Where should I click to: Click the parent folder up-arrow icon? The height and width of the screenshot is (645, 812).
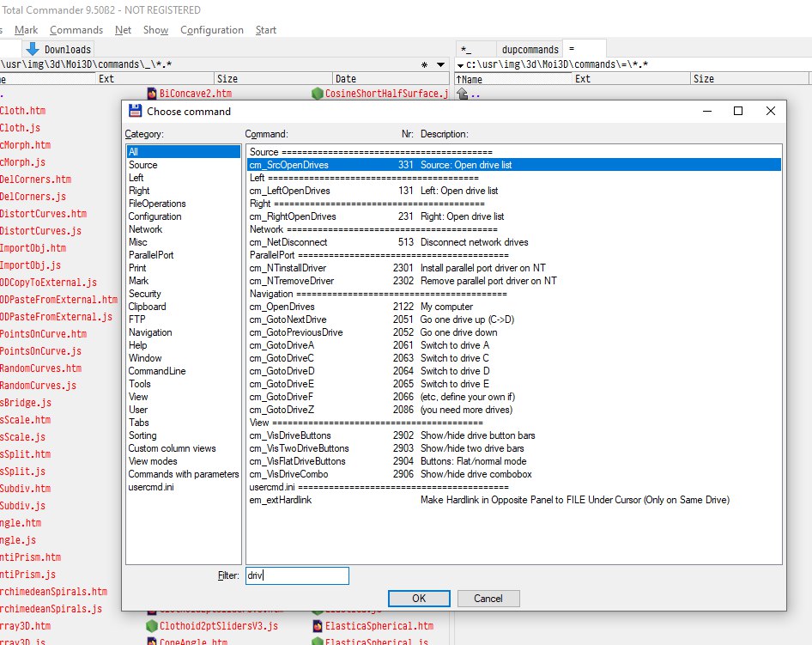pos(463,94)
